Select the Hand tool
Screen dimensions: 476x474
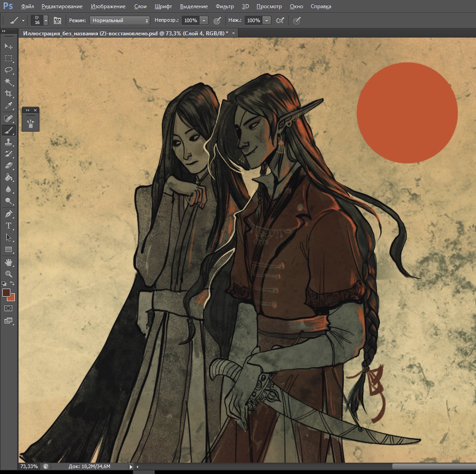[9, 262]
